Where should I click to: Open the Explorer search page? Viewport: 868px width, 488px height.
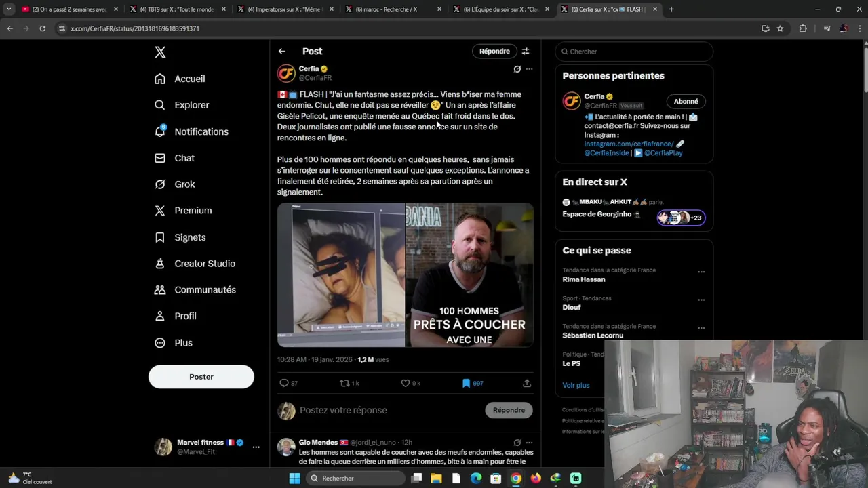(x=182, y=105)
